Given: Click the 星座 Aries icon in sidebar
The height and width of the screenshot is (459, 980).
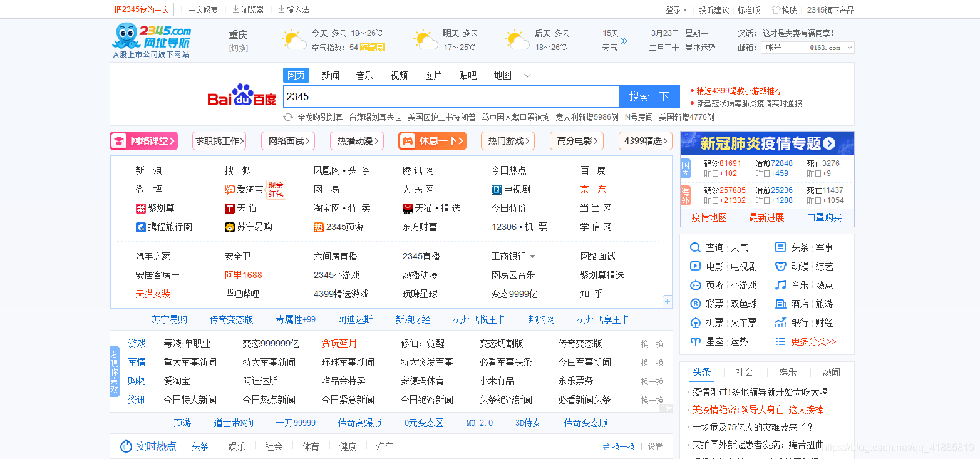Looking at the screenshot, I should (x=695, y=341).
